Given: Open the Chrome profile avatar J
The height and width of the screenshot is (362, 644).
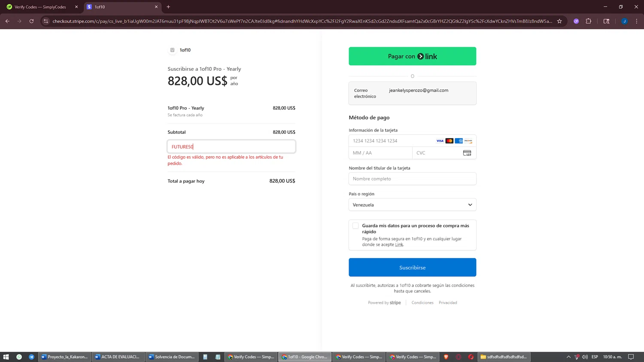Looking at the screenshot, I should pos(624,21).
